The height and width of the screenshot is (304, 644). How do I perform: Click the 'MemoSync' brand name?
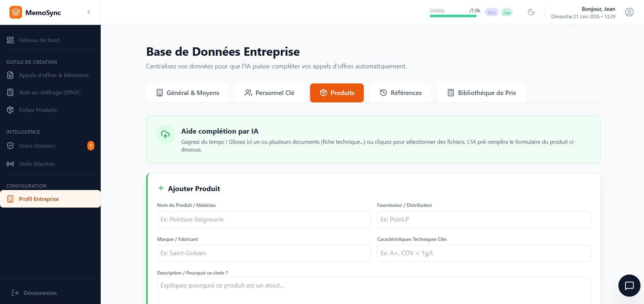tap(43, 13)
